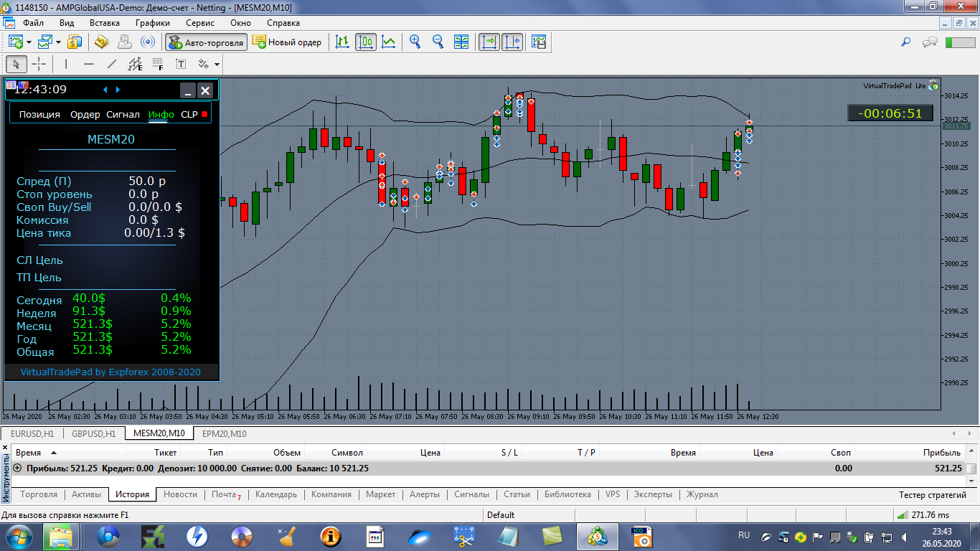Open the Эксперты terminal tab
Screen dimensions: 980x551
(653, 494)
